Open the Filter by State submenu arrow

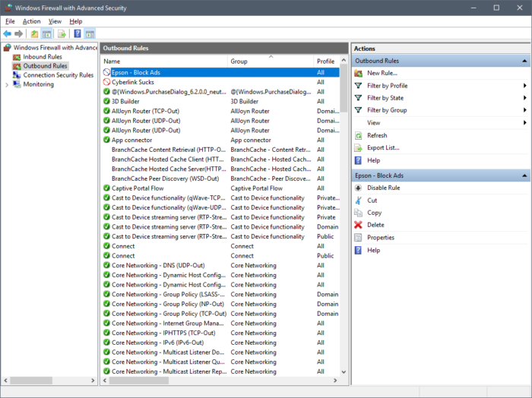(524, 98)
